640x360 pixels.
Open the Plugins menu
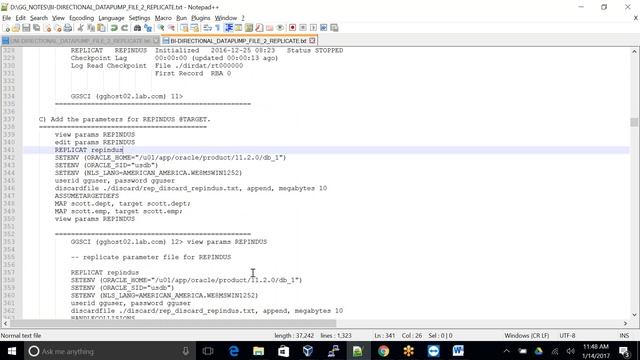[200, 18]
